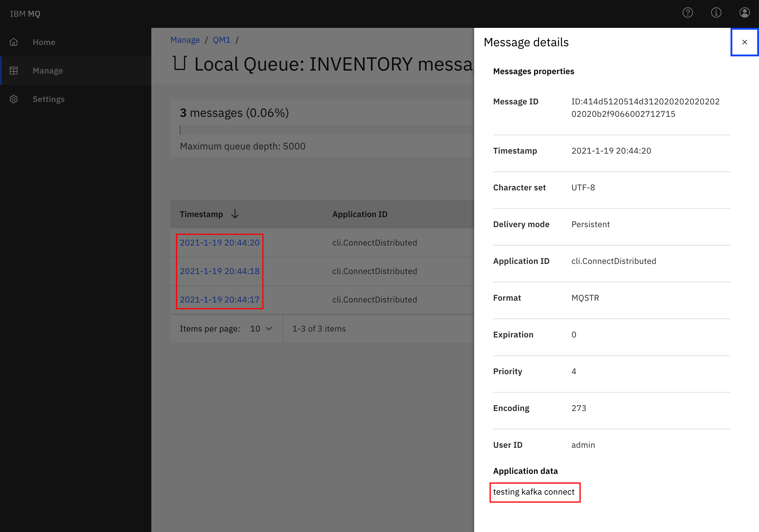759x532 pixels.
Task: Click the Timestamp sort arrow icon
Action: 235,214
